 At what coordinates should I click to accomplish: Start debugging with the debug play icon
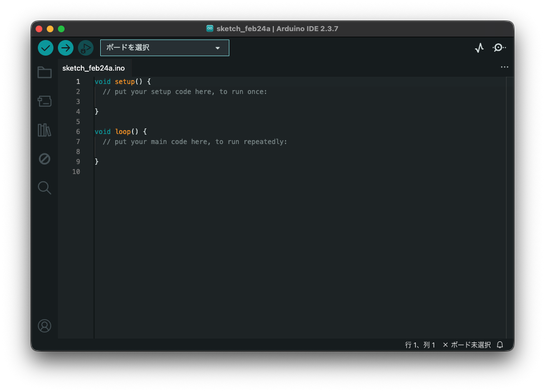pyautogui.click(x=86, y=48)
